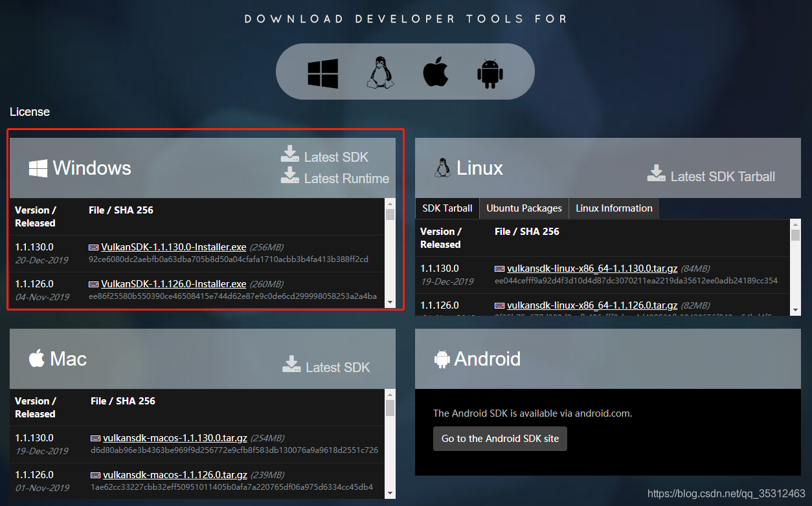Click Go to the Android SDK site

500,439
